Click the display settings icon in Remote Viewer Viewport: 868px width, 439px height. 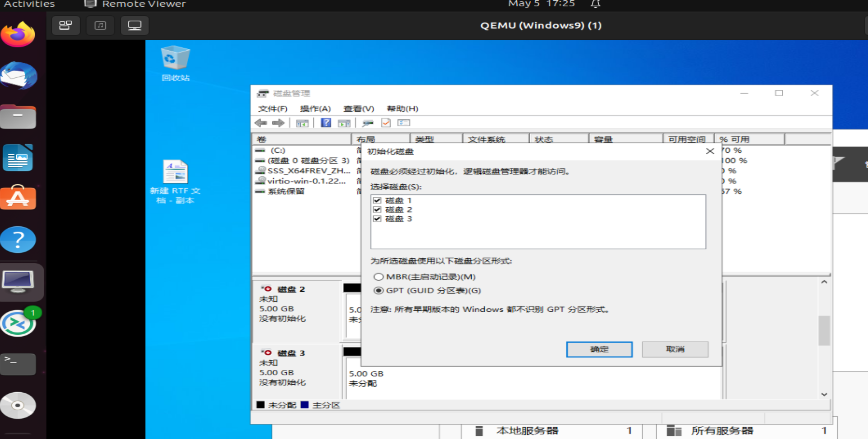(135, 25)
